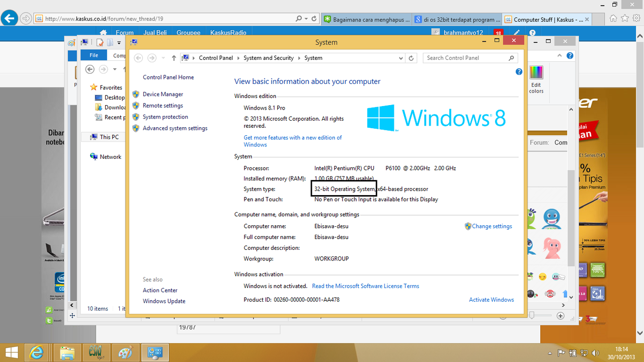
Task: Open Remote settings in the System sidebar
Action: 163,106
